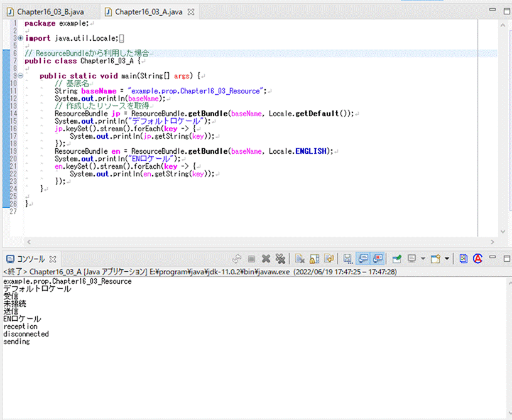
Task: Click the floppy disk save icon
Action: [x=348, y=259]
